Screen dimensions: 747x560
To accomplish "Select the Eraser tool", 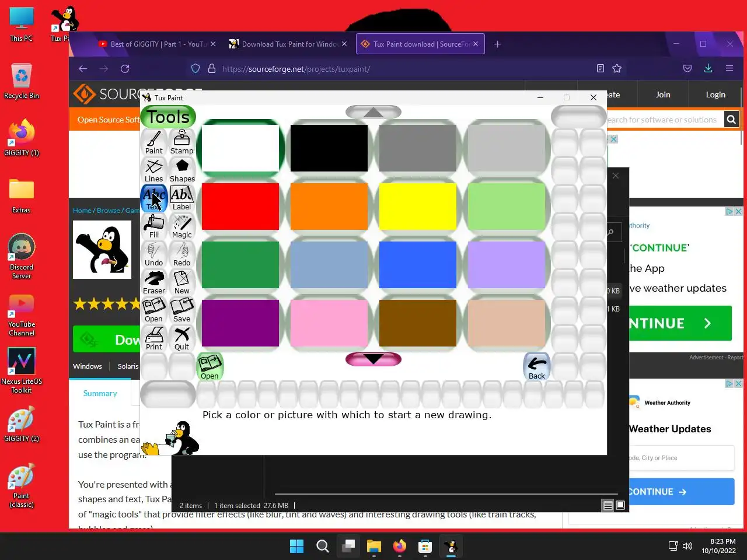I will coord(154,283).
